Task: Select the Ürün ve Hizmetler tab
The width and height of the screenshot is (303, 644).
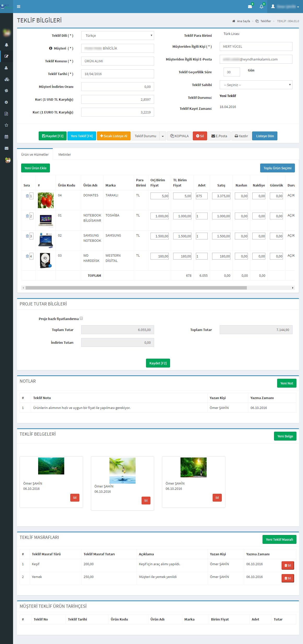Action: 35,154
